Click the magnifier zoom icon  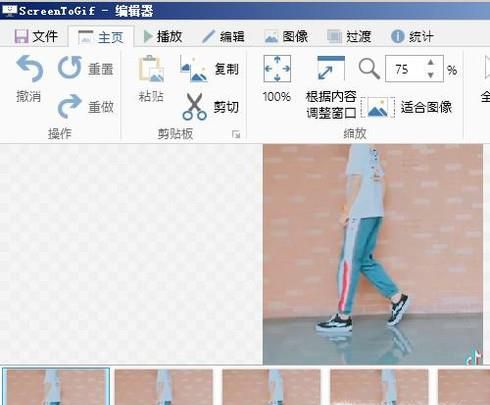[x=369, y=69]
